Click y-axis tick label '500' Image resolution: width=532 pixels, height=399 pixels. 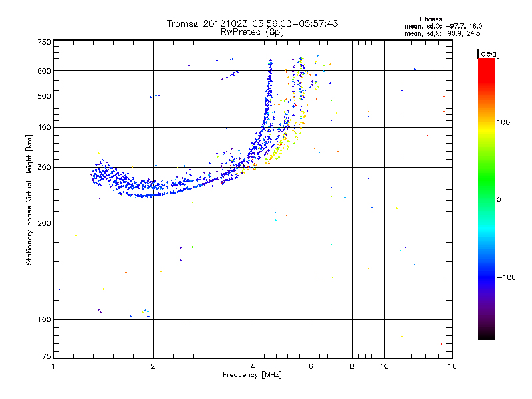(x=44, y=96)
